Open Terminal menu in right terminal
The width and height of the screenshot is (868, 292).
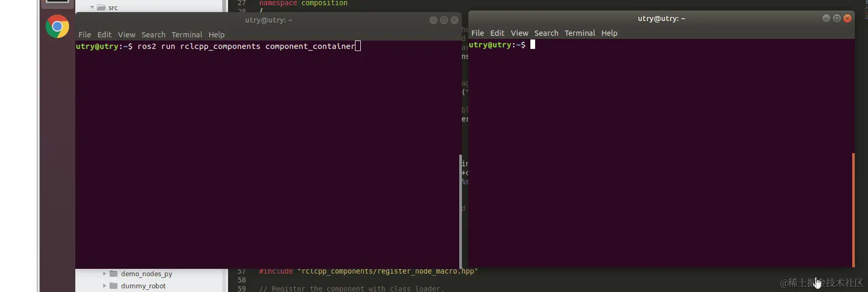pyautogui.click(x=580, y=33)
